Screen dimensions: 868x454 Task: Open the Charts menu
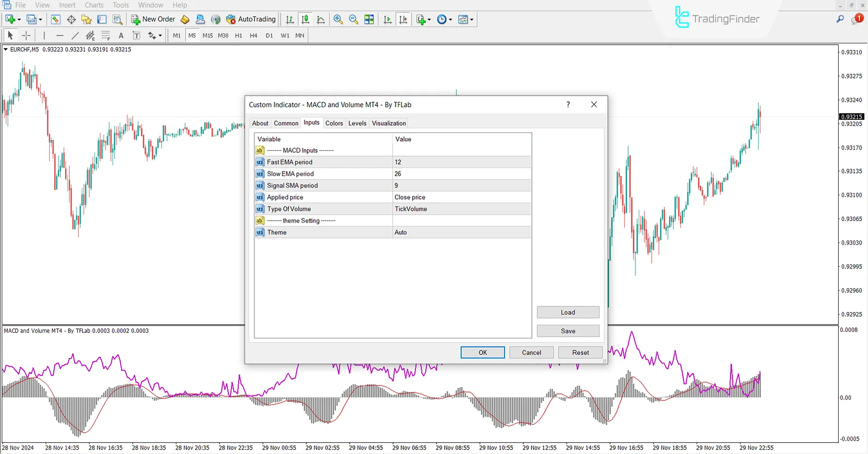[94, 5]
